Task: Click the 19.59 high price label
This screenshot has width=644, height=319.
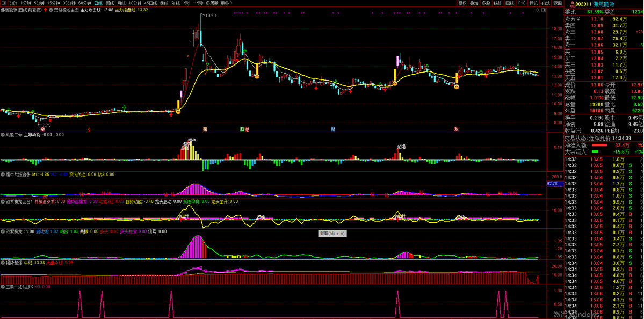Action: pos(211,15)
